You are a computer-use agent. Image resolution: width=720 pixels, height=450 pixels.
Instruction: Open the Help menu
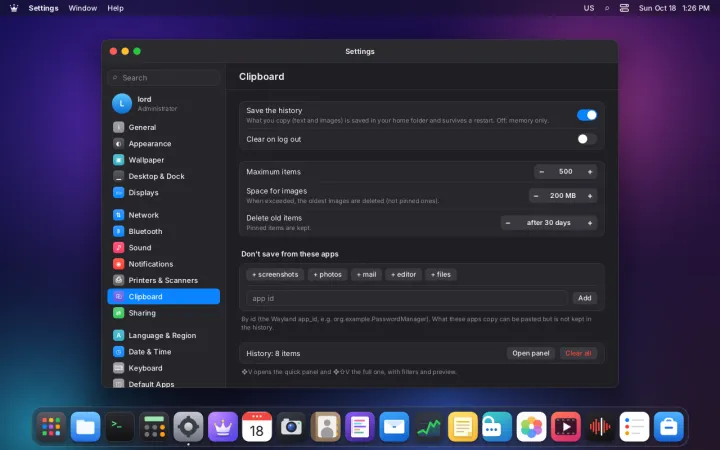coord(115,8)
